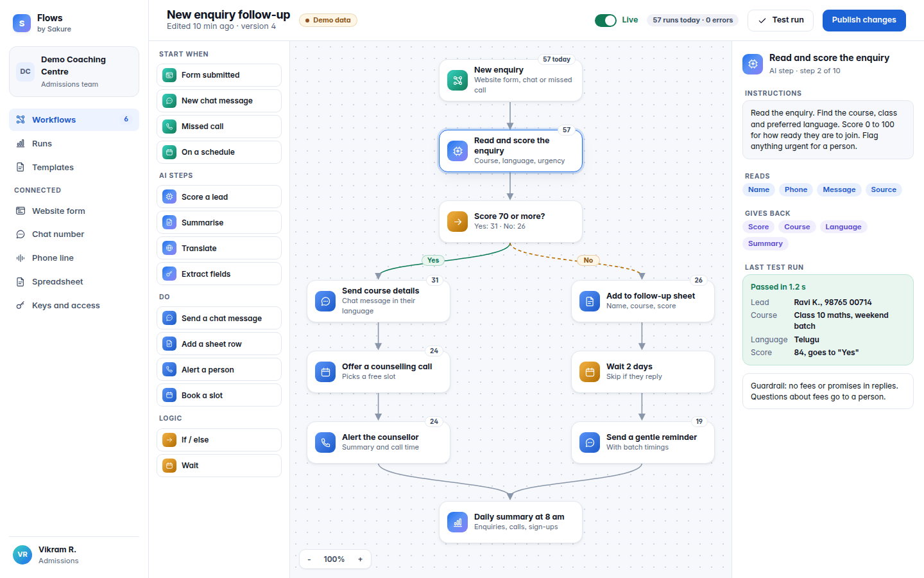This screenshot has width=924, height=578.
Task: Choose the If / else logic block
Action: pos(219,440)
